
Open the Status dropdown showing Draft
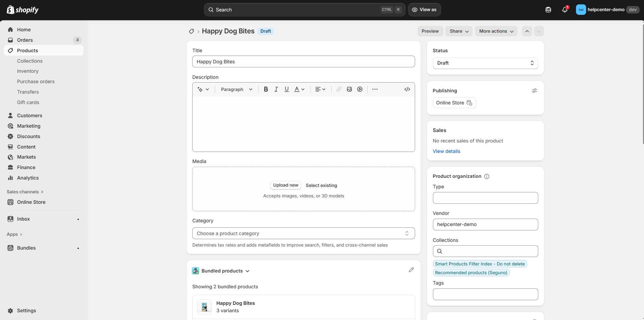485,63
